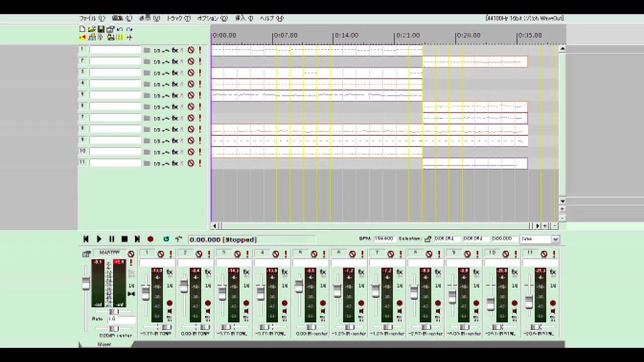Open the ファイル (File) menu
644x362 pixels.
92,19
